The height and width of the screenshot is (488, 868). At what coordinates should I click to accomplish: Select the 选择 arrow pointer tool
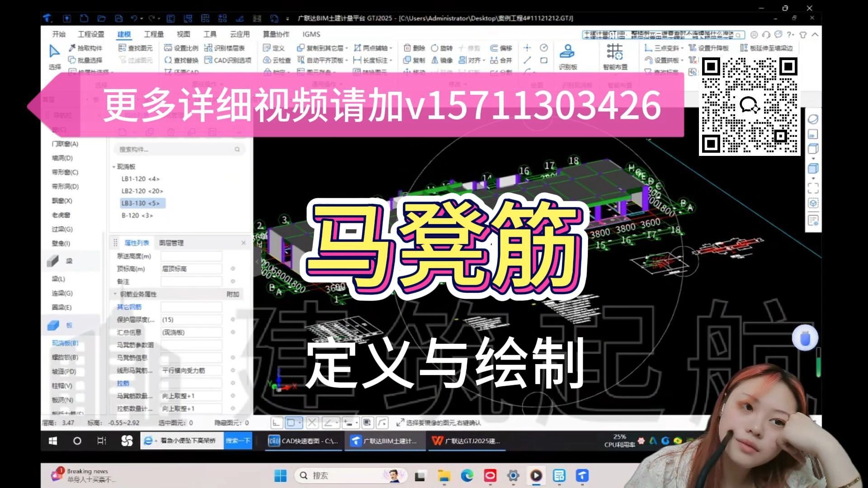pyautogui.click(x=54, y=56)
